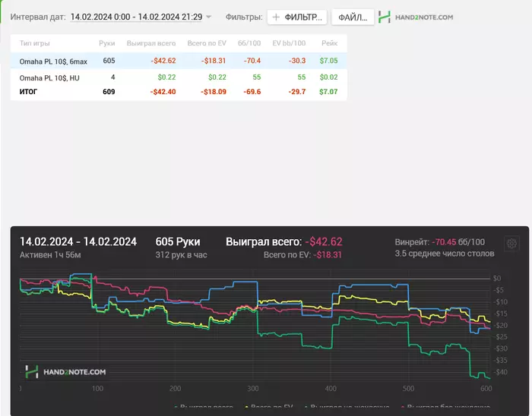Viewport: 532px width, 416px height.
Task: Sort the table by Тип игры column
Action: click(36, 44)
